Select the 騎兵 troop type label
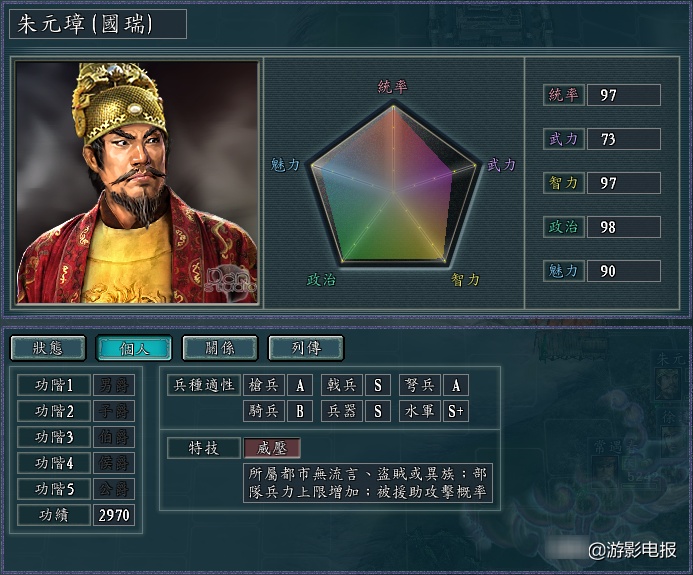The height and width of the screenshot is (575, 693). click(264, 411)
